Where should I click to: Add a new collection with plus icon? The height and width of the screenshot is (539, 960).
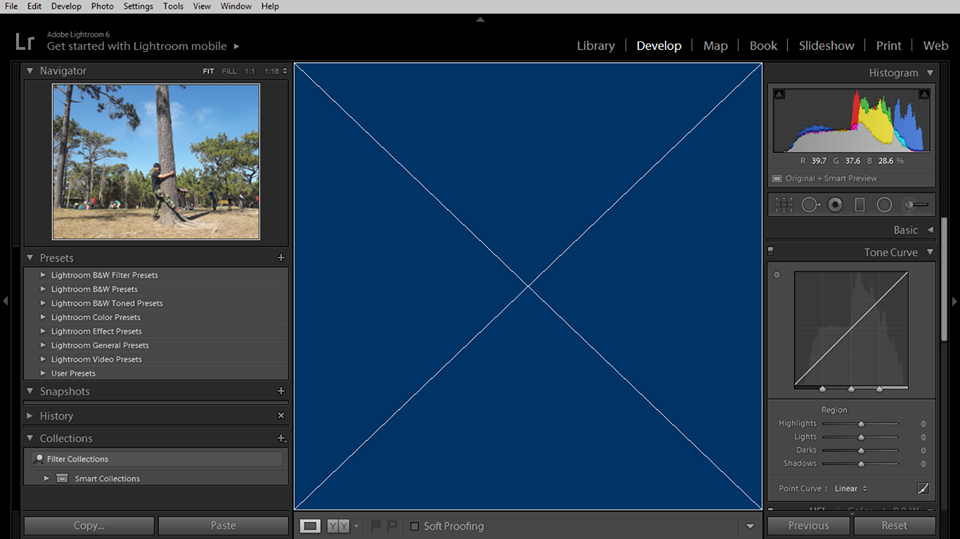281,438
